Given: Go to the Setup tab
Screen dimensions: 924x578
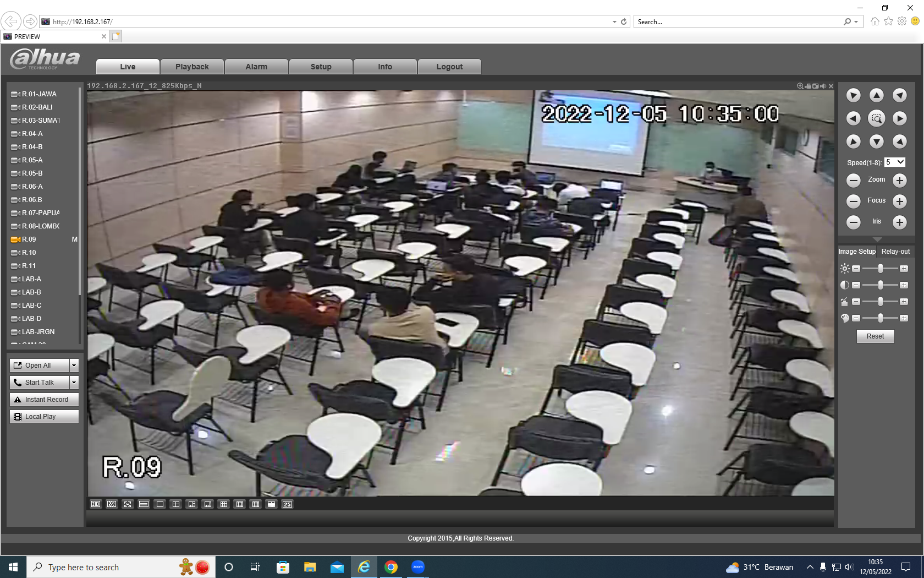Looking at the screenshot, I should click(x=321, y=67).
